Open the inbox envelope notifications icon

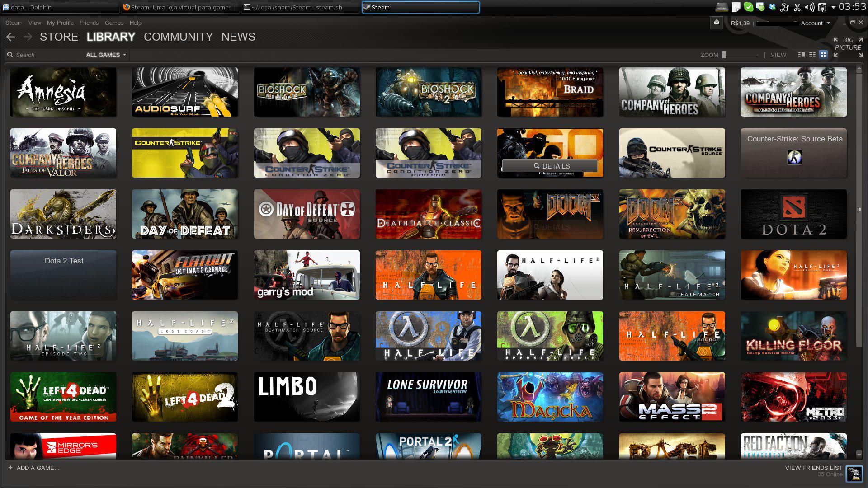tap(717, 23)
